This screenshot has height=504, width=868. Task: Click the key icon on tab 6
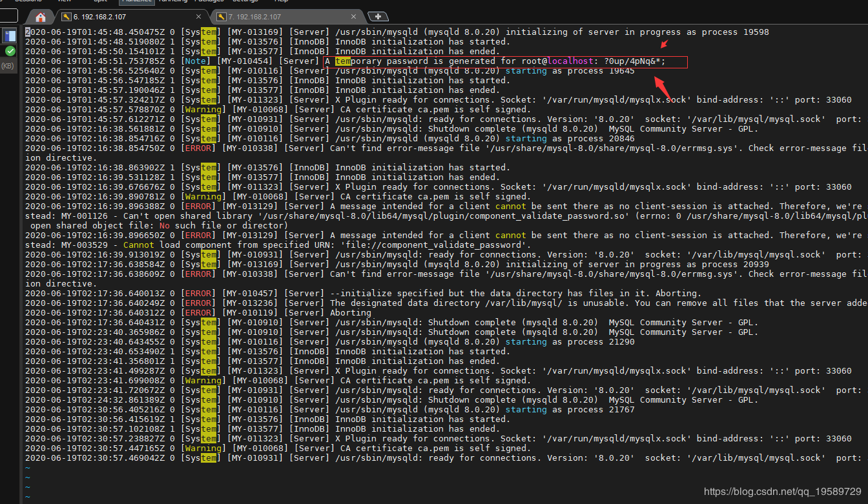66,17
